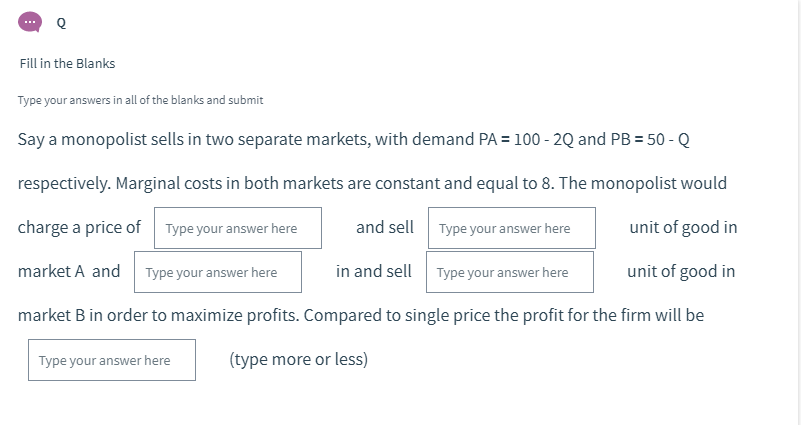Screen dimensions: 801x425
Task: Focus the blank following 'market A and'
Action: pyautogui.click(x=218, y=272)
